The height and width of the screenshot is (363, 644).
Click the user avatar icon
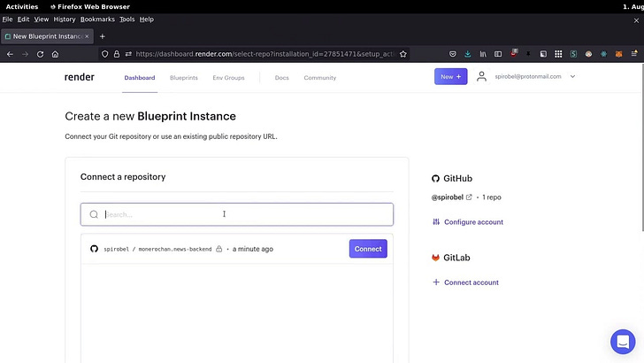coord(481,76)
